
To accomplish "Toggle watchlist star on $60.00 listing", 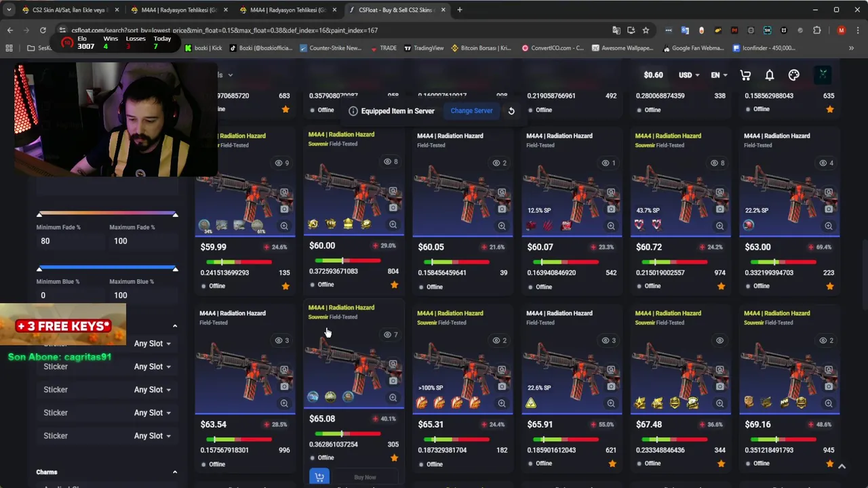I will point(394,285).
